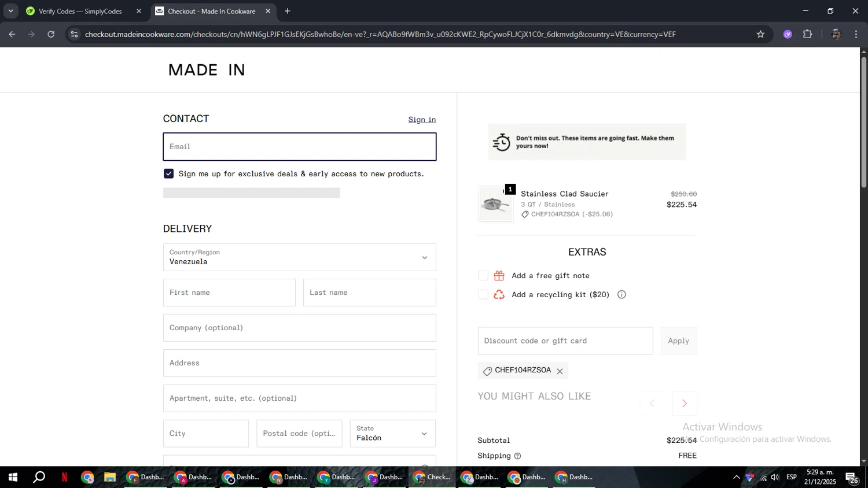Click the Last name field
This screenshot has height=488, width=868.
click(x=370, y=293)
